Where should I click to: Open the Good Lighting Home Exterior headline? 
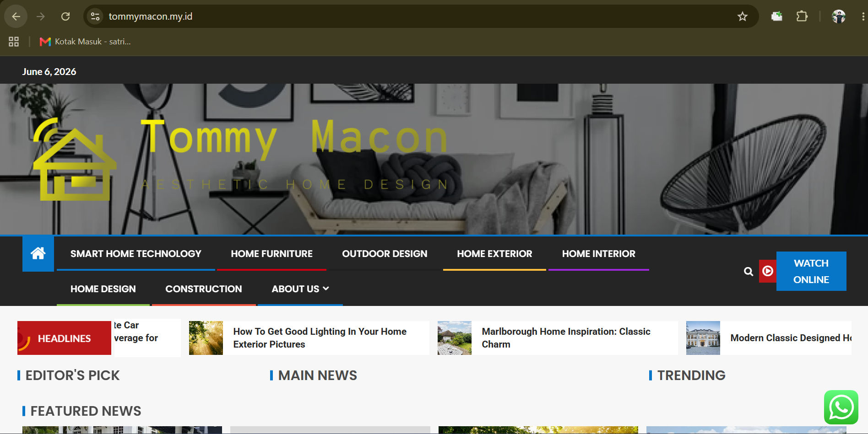[320, 338]
